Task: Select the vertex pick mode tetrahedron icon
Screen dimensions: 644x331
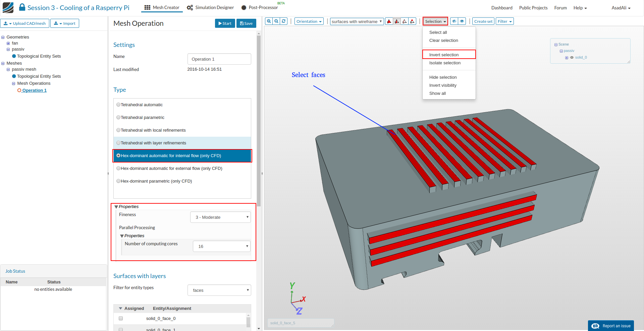Action: point(412,21)
